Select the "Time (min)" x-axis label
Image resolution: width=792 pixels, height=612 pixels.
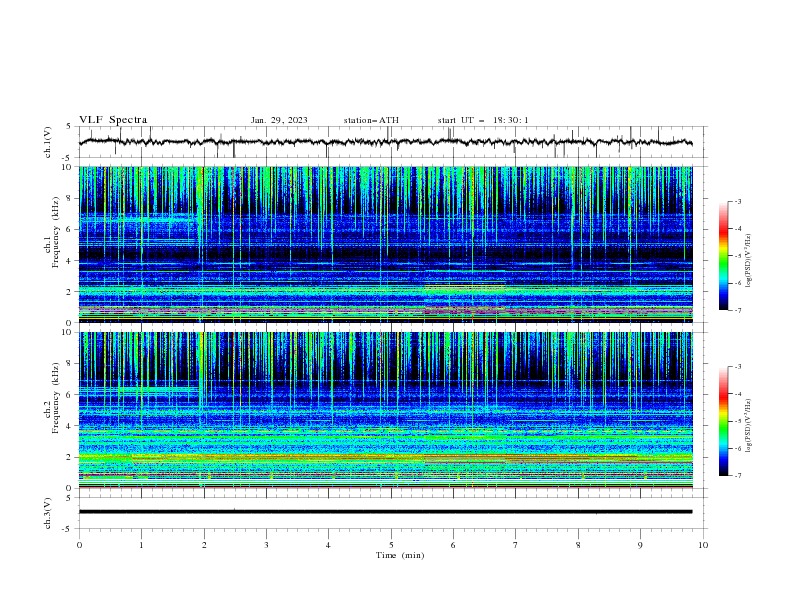click(400, 555)
